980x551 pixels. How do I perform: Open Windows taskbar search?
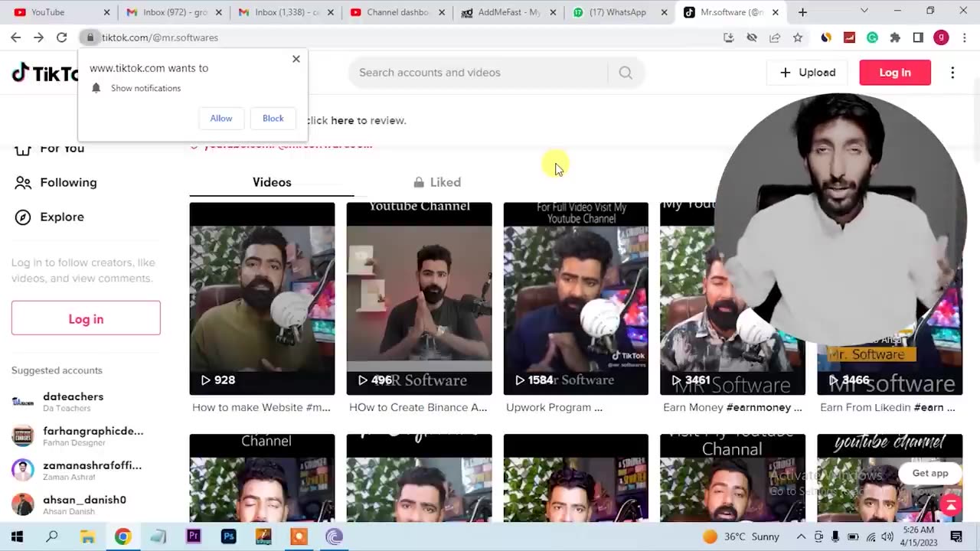(x=52, y=536)
